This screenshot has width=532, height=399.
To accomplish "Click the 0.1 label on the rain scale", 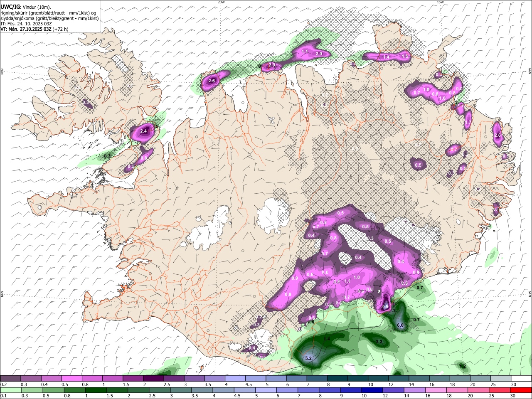I will (x=3, y=396).
